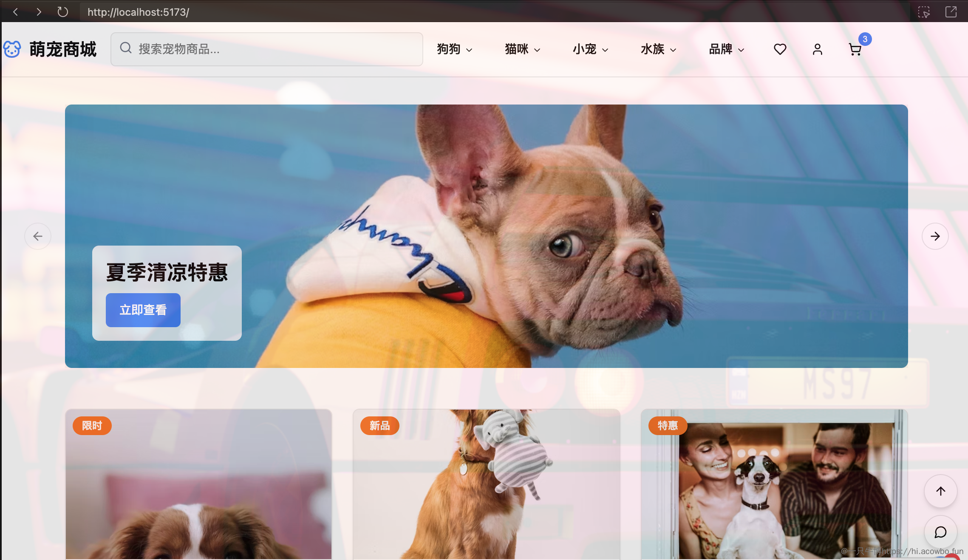Reload the page with refresh icon
The height and width of the screenshot is (560, 968).
click(x=62, y=12)
